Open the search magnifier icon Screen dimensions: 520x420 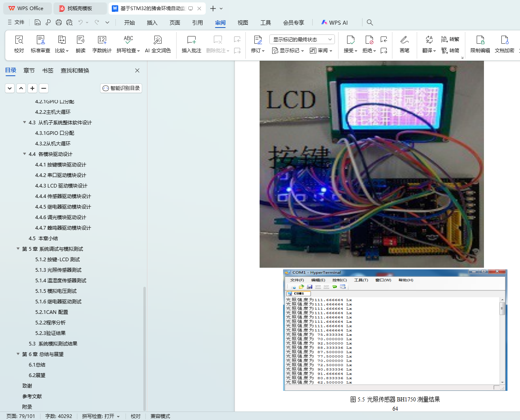click(x=370, y=23)
